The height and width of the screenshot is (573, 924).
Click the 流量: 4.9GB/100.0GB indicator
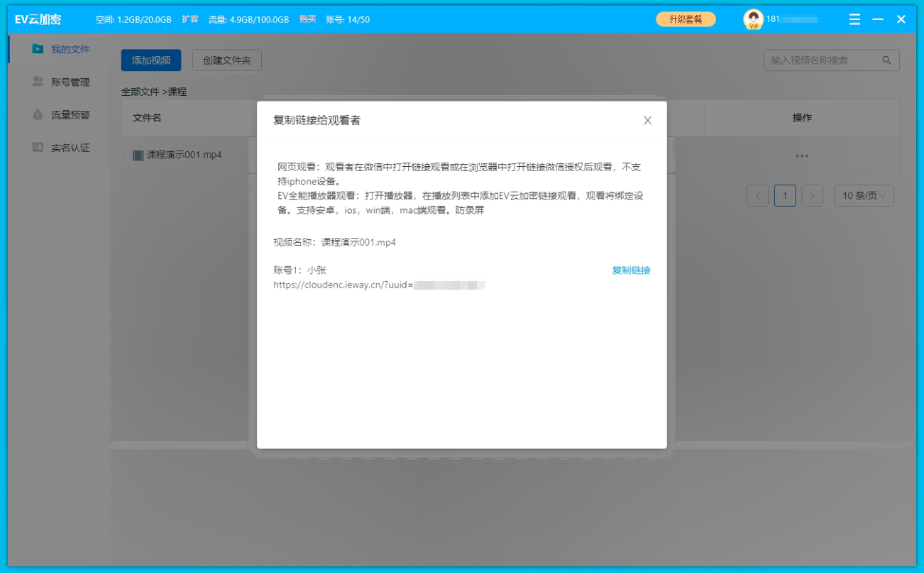[x=248, y=19]
